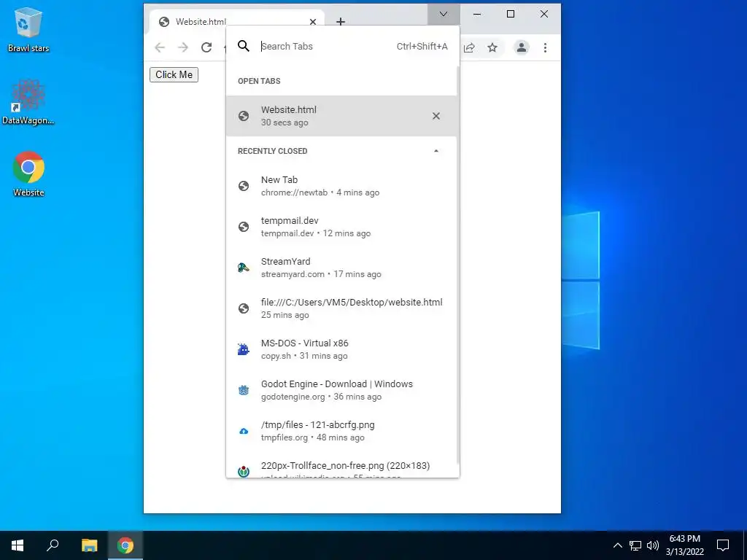This screenshot has width=747, height=560.
Task: Minimize the Chrome window
Action: [x=477, y=15]
